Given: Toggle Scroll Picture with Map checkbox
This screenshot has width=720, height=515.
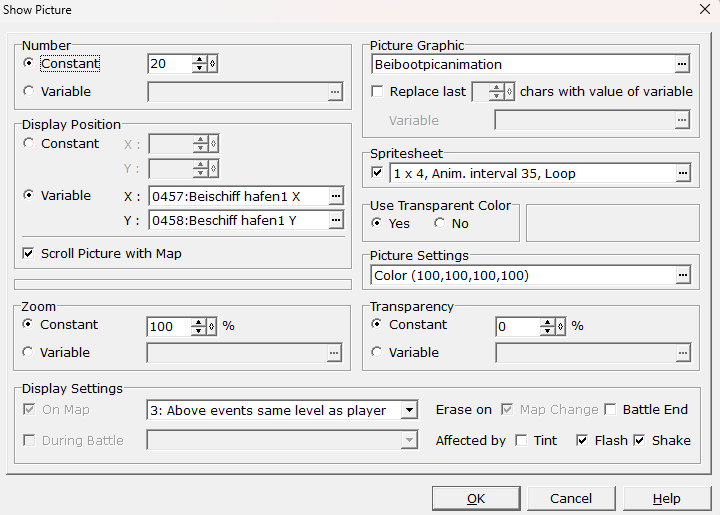Looking at the screenshot, I should tap(28, 254).
